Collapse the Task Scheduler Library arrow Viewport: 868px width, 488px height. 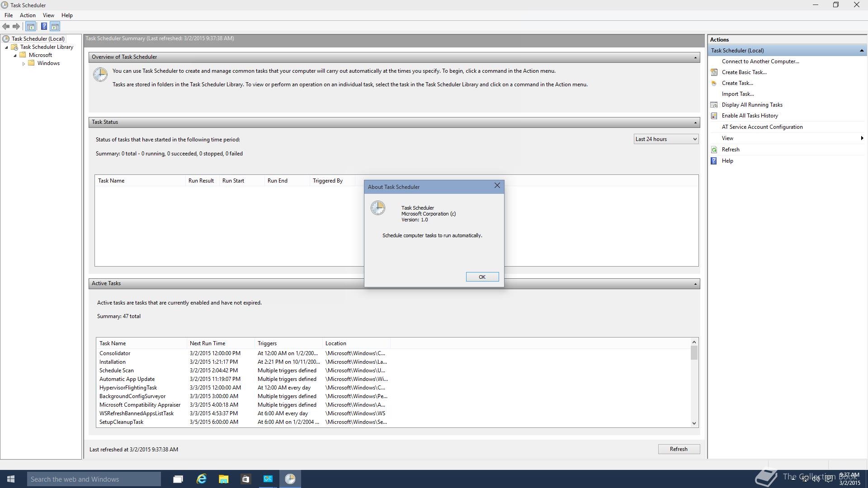[x=6, y=47]
